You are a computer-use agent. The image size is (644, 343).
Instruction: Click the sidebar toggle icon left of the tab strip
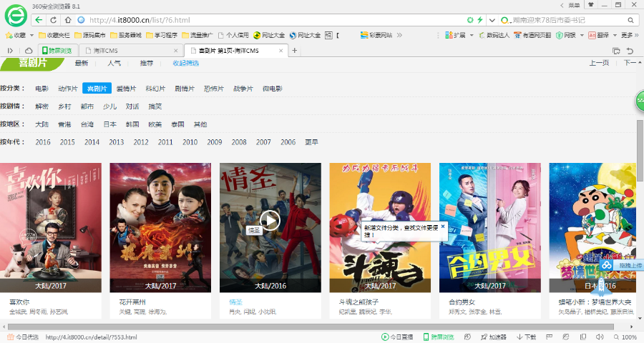coord(10,51)
